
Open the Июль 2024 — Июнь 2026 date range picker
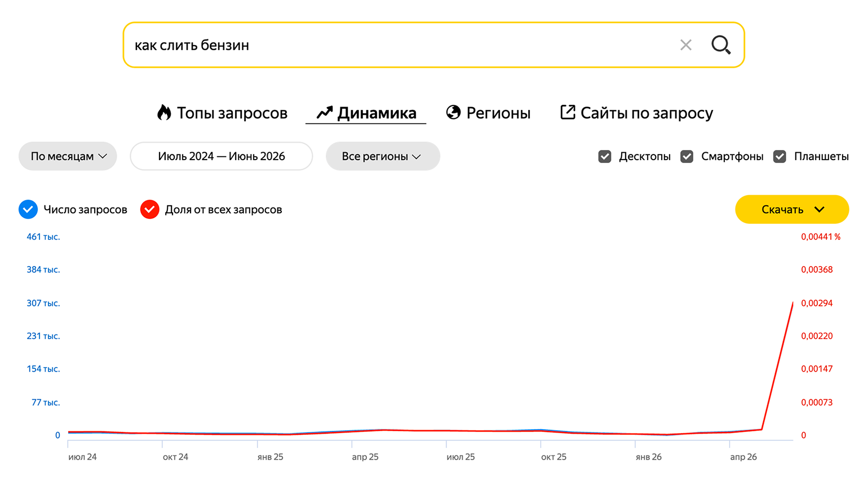click(x=222, y=156)
